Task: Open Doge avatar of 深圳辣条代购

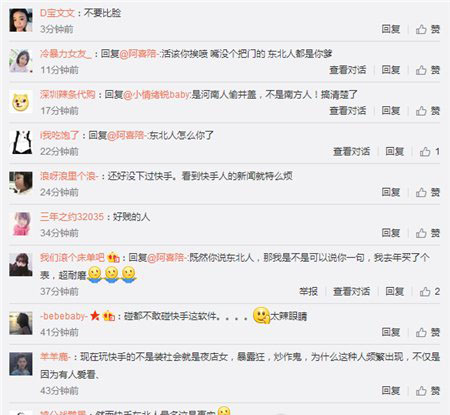Action: [21, 102]
